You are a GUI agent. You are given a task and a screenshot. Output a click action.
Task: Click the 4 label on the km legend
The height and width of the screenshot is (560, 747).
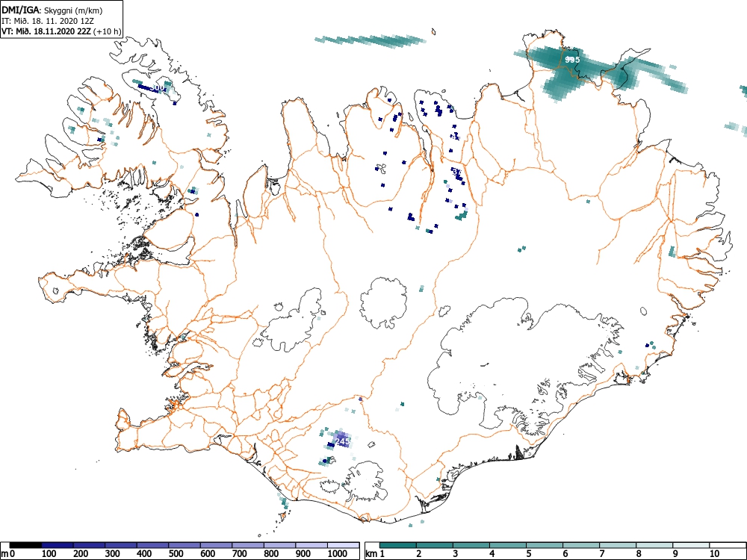pyautogui.click(x=492, y=554)
